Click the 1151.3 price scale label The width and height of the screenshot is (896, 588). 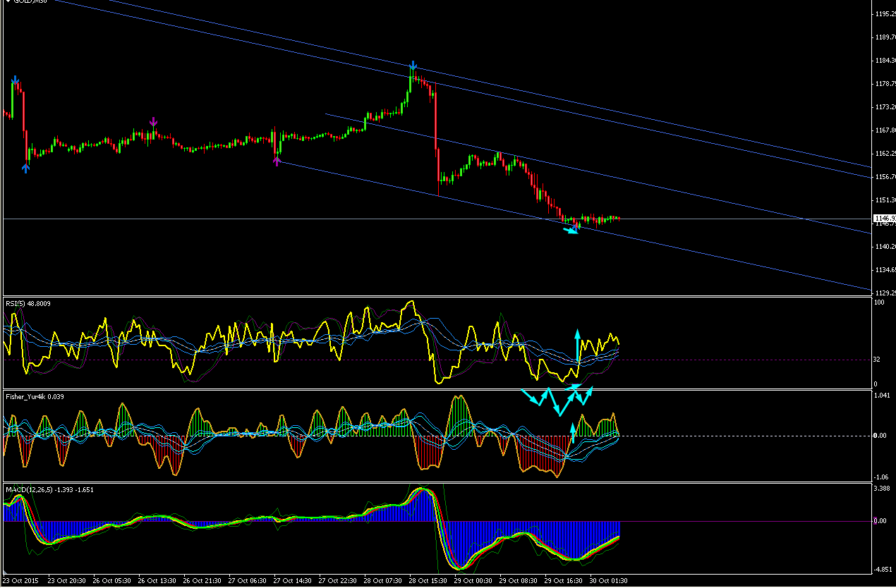point(885,200)
